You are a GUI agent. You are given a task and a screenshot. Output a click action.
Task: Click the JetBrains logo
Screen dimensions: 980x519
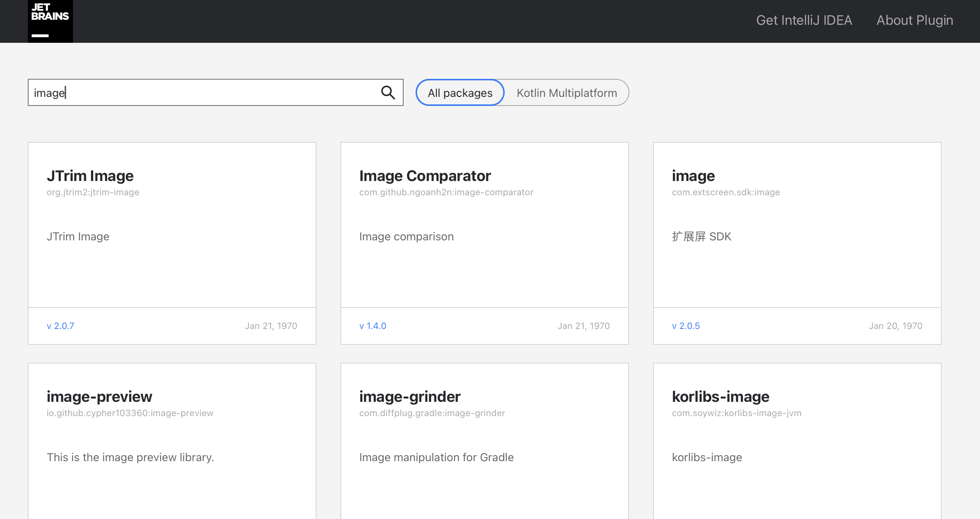click(50, 21)
